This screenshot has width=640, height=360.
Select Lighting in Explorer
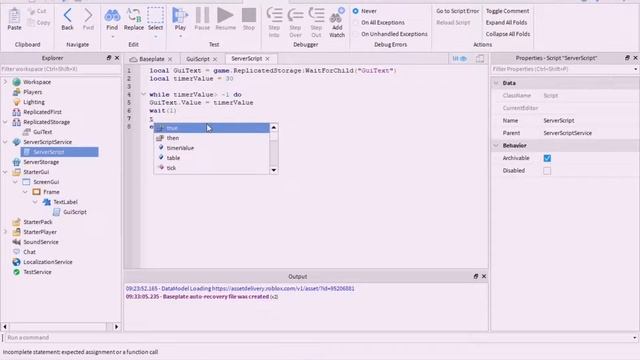(x=34, y=102)
